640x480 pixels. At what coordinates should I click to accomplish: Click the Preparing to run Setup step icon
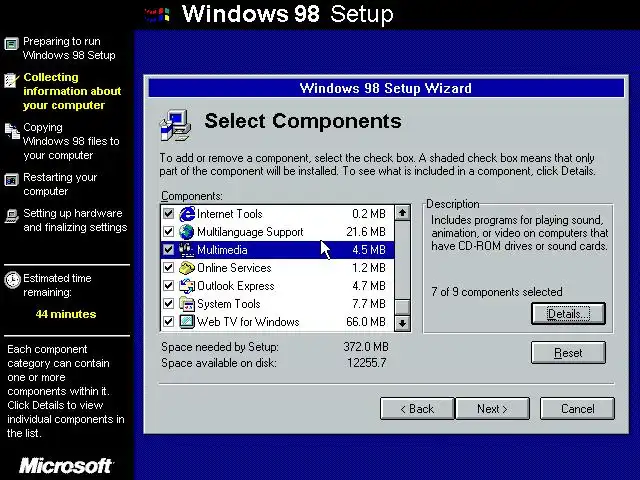click(11, 44)
